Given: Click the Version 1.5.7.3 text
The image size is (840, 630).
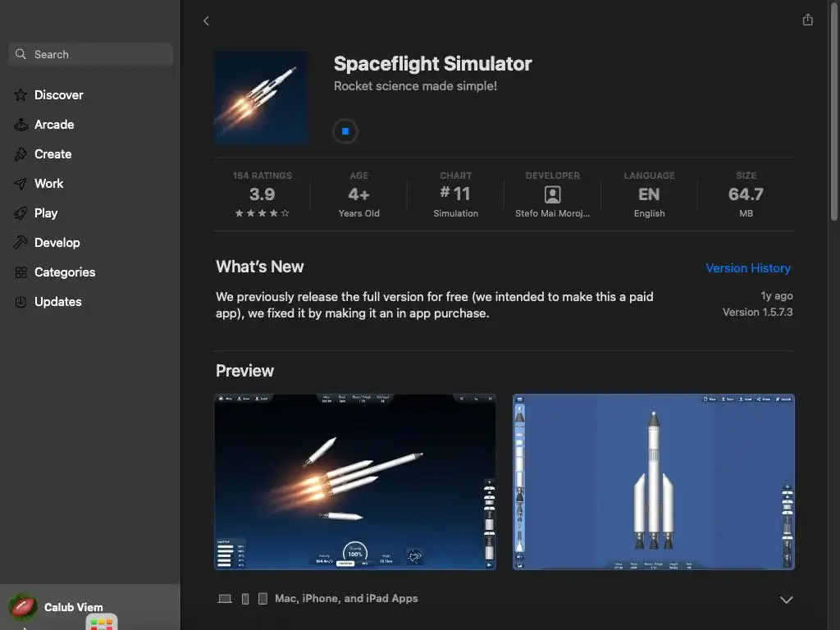Looking at the screenshot, I should [x=757, y=312].
